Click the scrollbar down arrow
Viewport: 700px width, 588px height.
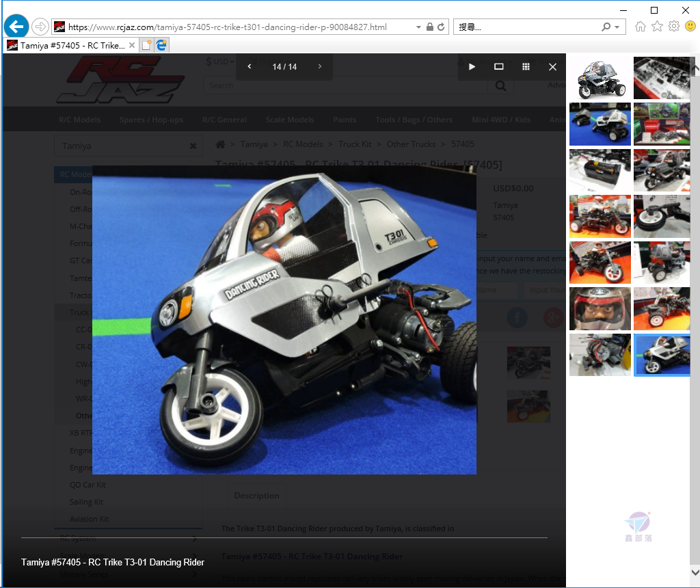[695, 572]
